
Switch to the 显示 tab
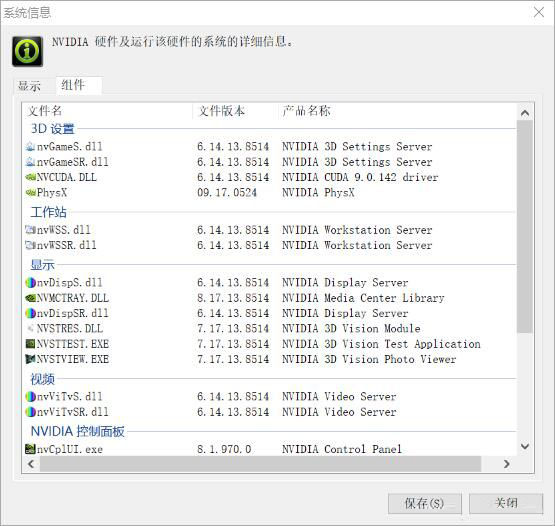pos(29,86)
